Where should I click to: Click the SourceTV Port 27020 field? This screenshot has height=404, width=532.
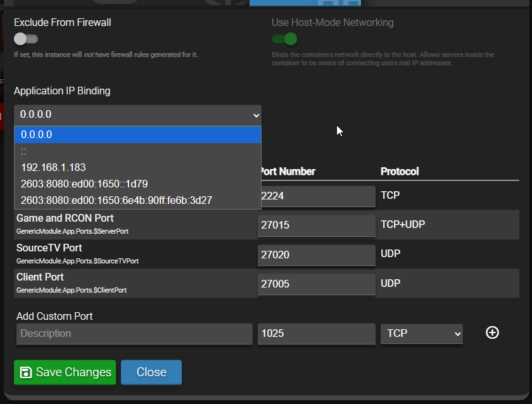(x=316, y=255)
